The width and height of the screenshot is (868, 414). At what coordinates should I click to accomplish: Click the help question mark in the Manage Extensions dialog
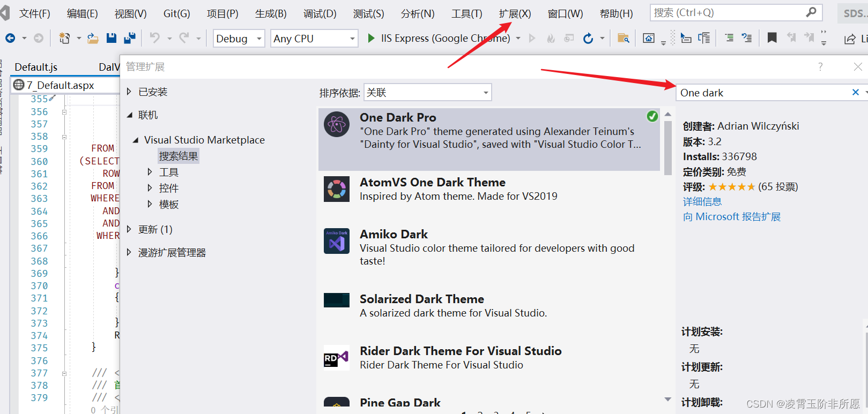pyautogui.click(x=820, y=66)
